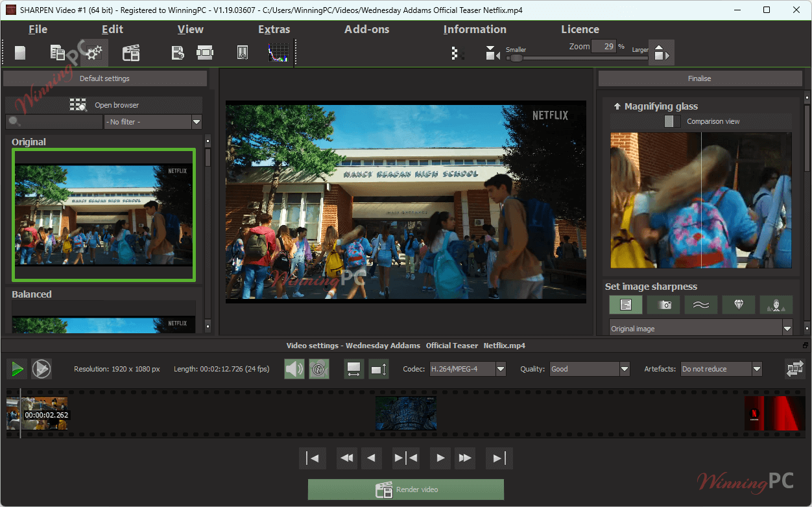Select the portrait sharpness preset icon

(776, 305)
